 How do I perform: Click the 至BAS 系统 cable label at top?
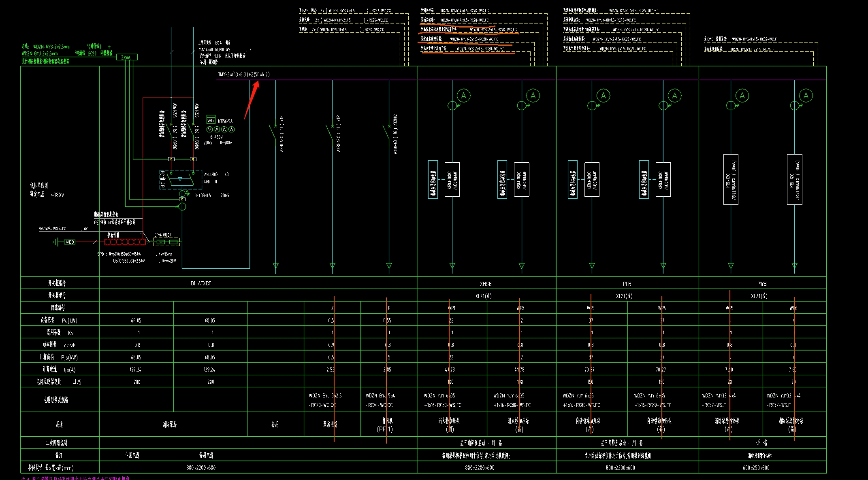click(x=345, y=11)
